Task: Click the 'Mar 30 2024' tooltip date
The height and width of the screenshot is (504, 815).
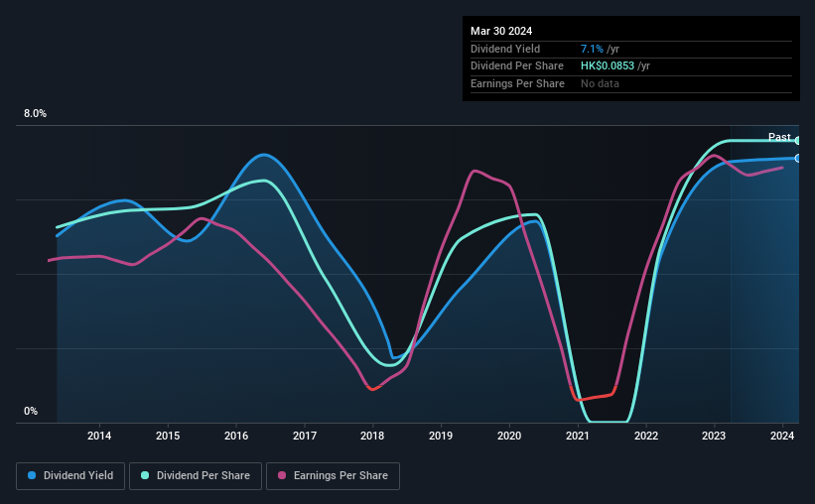Action: (x=501, y=31)
